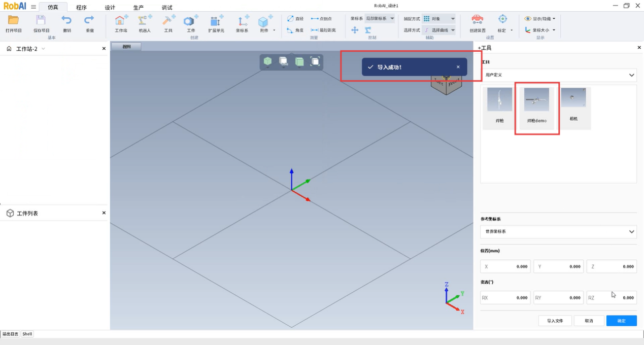
Task: Select the 点到点 point-to-point measurement tool
Action: click(x=321, y=19)
